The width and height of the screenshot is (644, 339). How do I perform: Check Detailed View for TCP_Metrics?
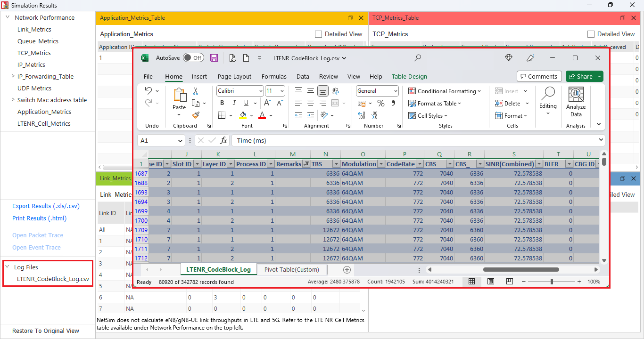pyautogui.click(x=591, y=34)
